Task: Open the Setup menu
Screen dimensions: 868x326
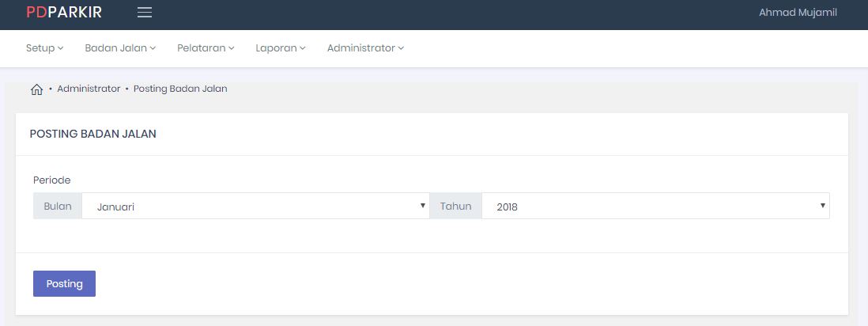Action: (x=40, y=48)
